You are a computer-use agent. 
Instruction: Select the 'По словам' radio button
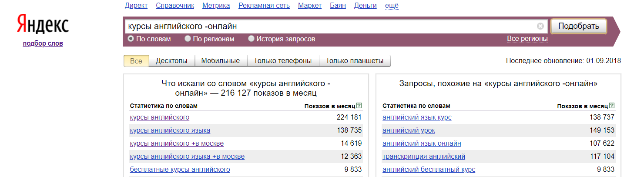pyautogui.click(x=131, y=39)
